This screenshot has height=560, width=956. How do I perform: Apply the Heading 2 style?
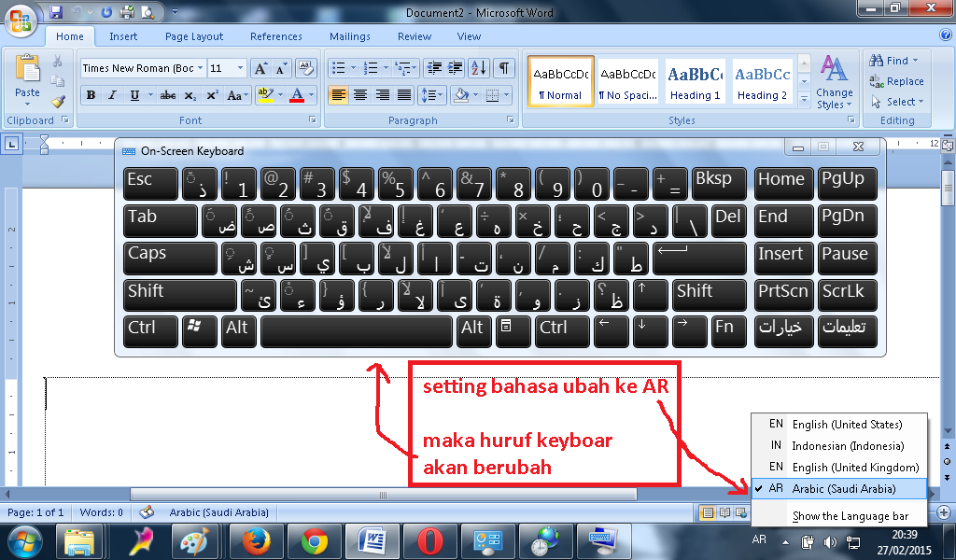point(762,81)
